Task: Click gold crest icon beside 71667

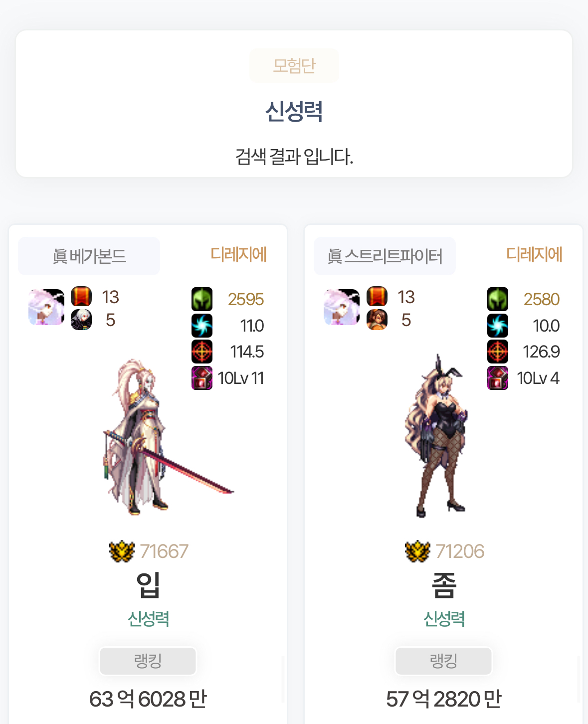Action: (122, 551)
